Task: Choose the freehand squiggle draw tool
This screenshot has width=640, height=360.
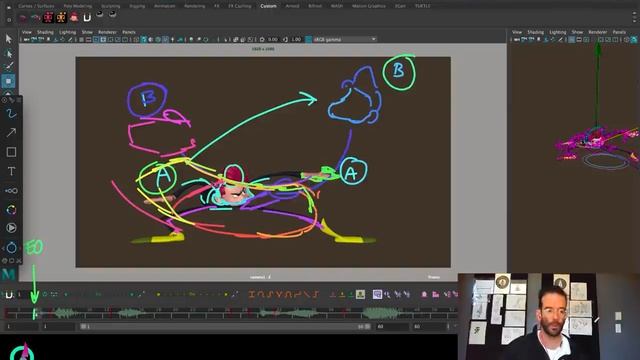Action: pos(11,113)
